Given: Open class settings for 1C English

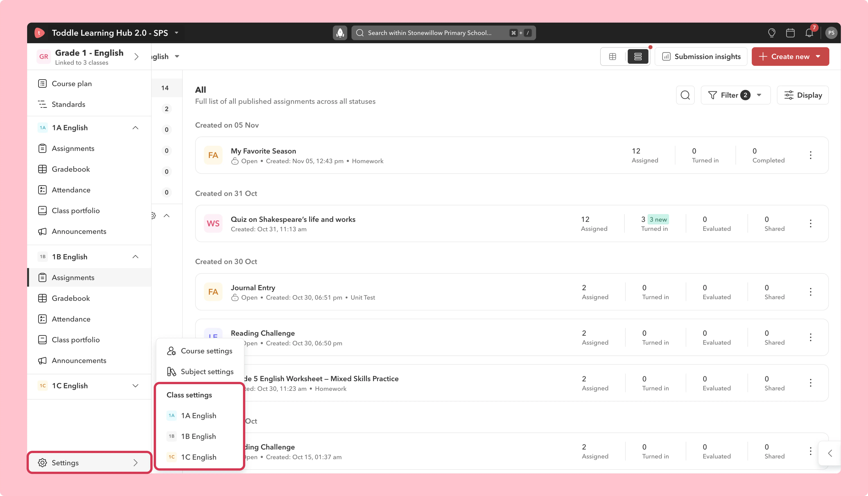Looking at the screenshot, I should (x=200, y=457).
